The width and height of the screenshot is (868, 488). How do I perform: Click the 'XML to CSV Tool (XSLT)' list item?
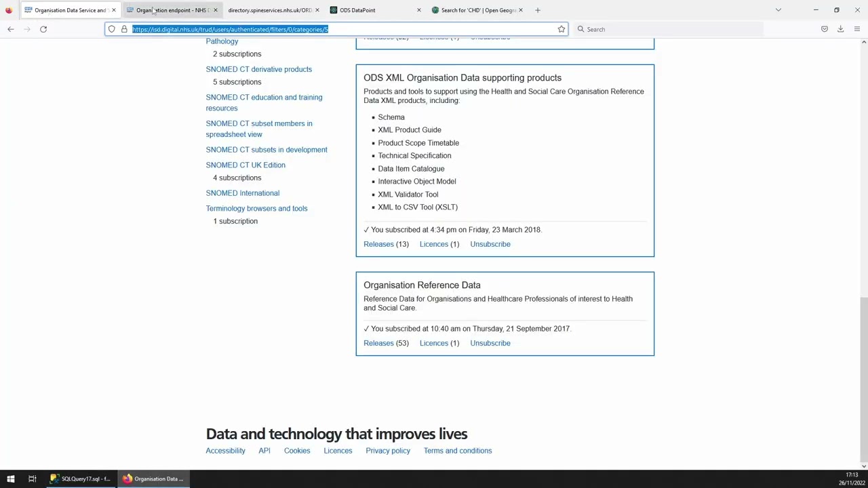pyautogui.click(x=418, y=207)
